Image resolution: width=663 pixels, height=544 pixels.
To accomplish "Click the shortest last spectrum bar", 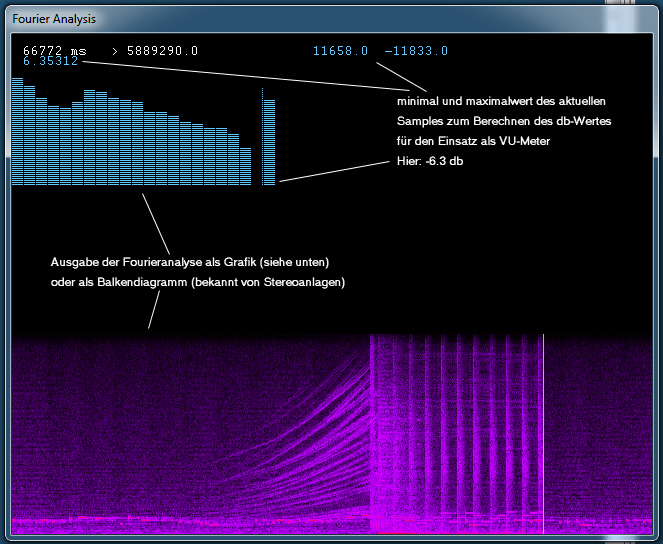I will pos(246,167).
